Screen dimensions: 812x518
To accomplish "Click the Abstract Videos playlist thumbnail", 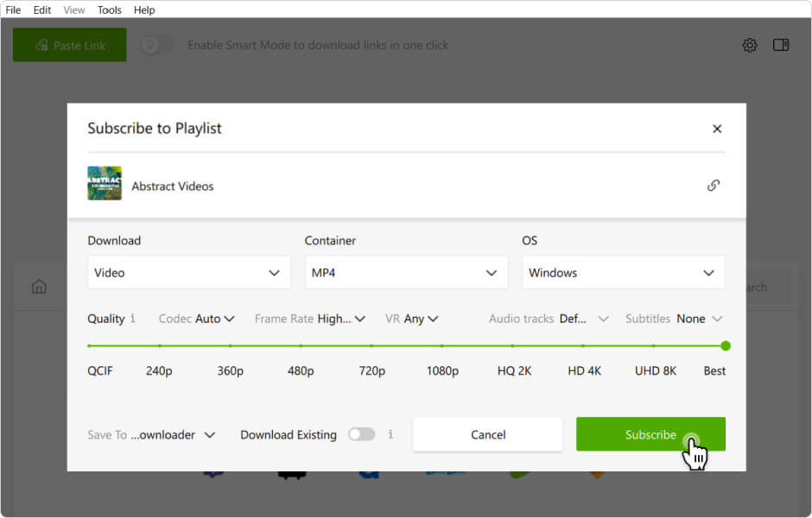I will (x=105, y=184).
